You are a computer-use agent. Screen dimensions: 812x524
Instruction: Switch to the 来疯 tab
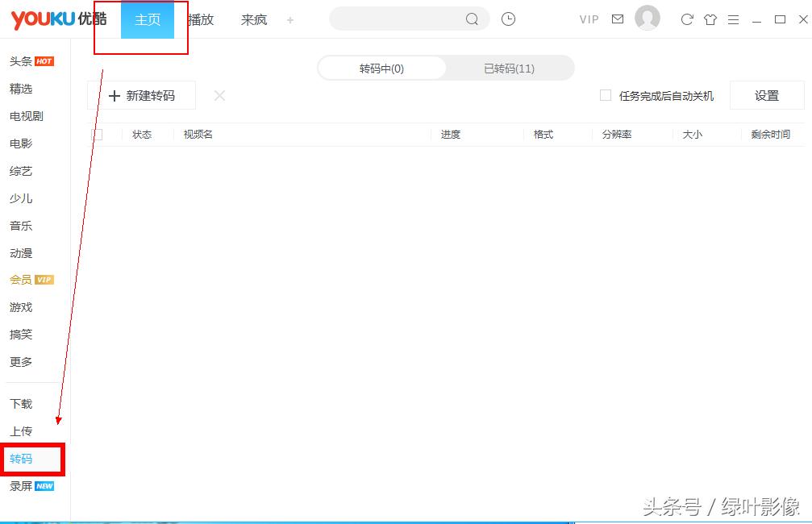tap(253, 19)
